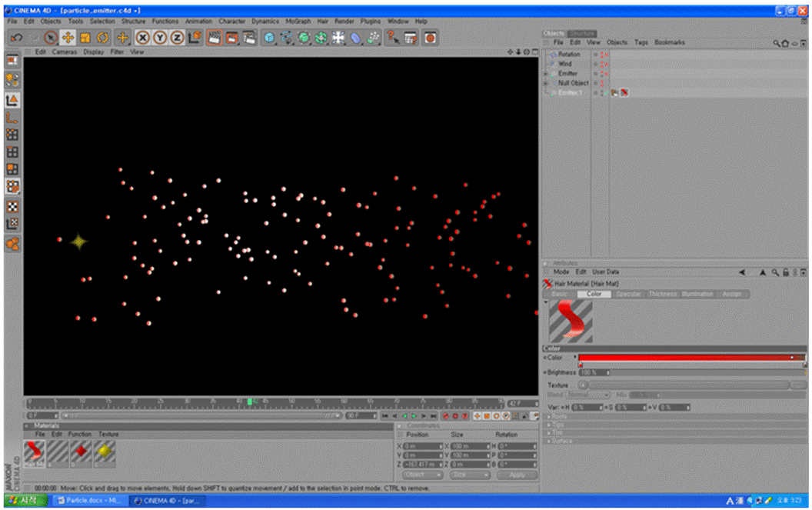Screen dimensions: 812x510
Task: Toggle the Z-axis lock
Action: [x=177, y=38]
